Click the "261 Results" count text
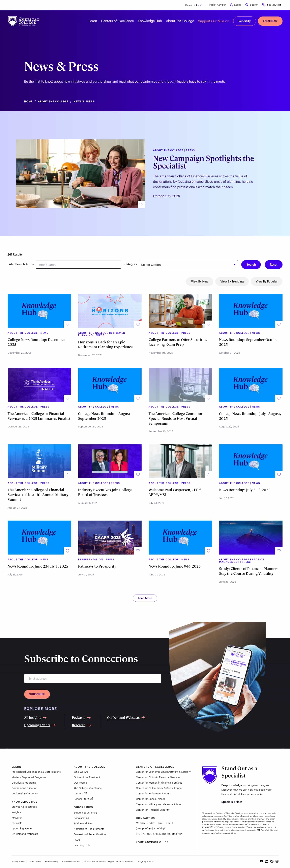This screenshot has height=868, width=290. 15,254
